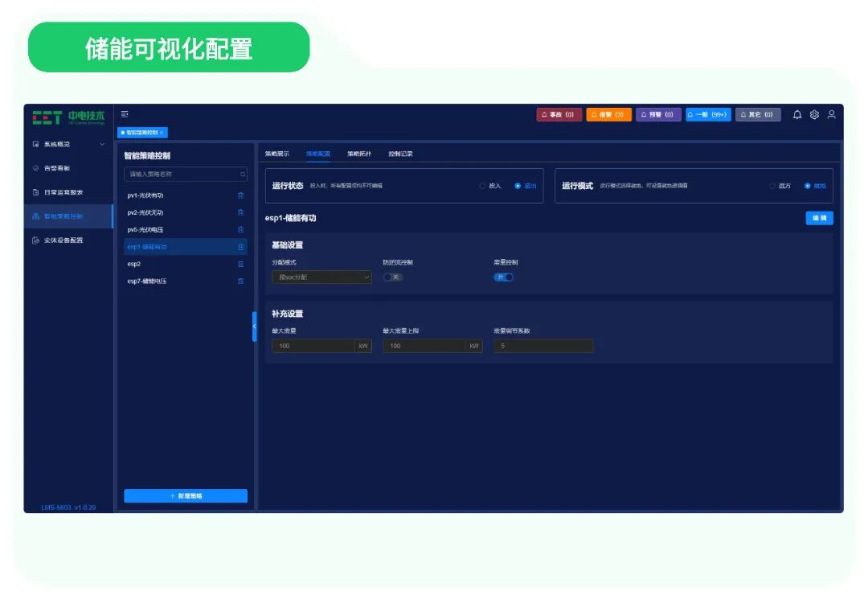Screen dimensions: 868x608
Task: Click the sidebar collapse hamburger icon
Action: pos(125,114)
